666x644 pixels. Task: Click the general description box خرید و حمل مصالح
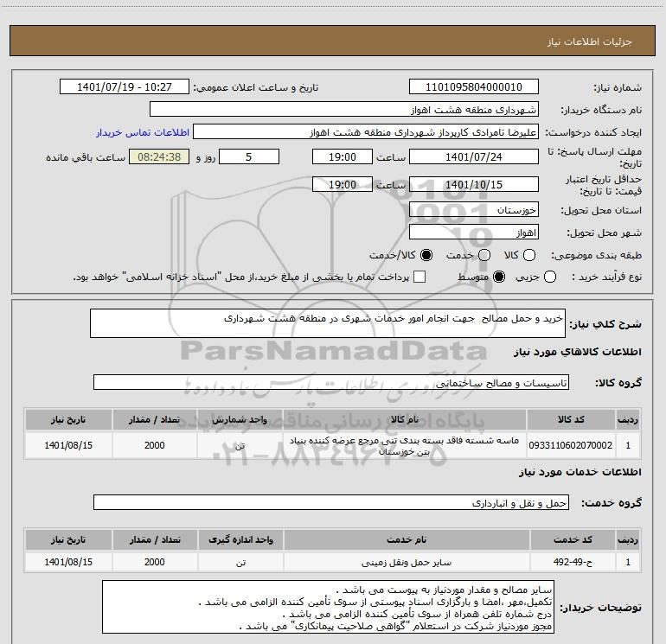(x=328, y=323)
